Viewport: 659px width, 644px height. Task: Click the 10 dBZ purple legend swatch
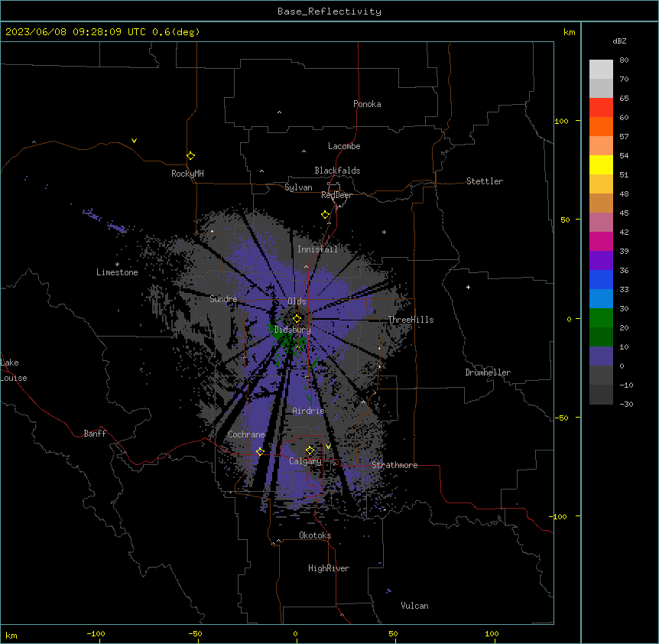pyautogui.click(x=601, y=356)
